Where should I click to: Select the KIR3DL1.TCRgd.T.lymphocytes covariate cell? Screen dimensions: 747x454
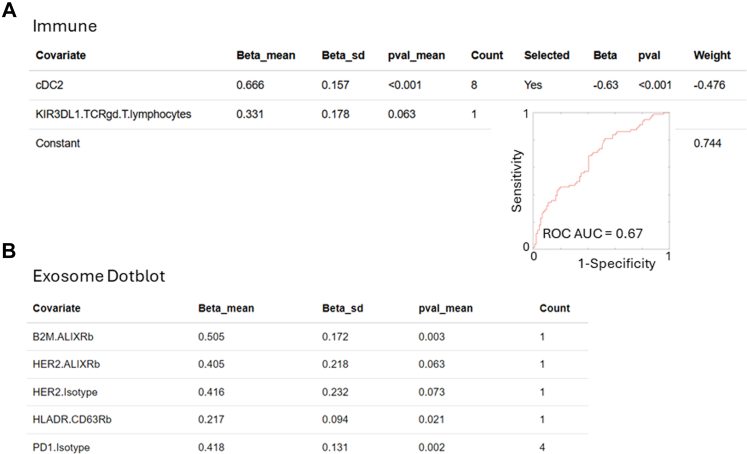(x=113, y=114)
